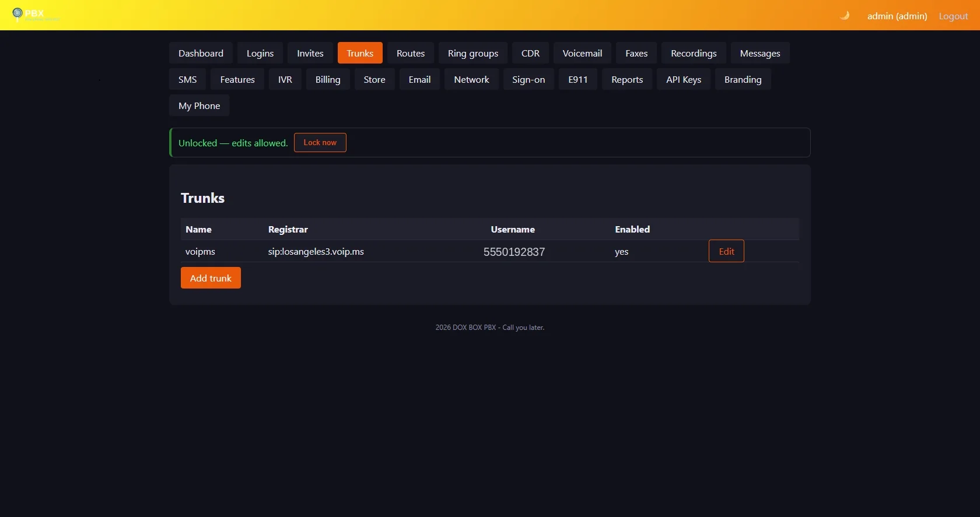Click the Add trunk button
The width and height of the screenshot is (980, 517).
pos(211,278)
